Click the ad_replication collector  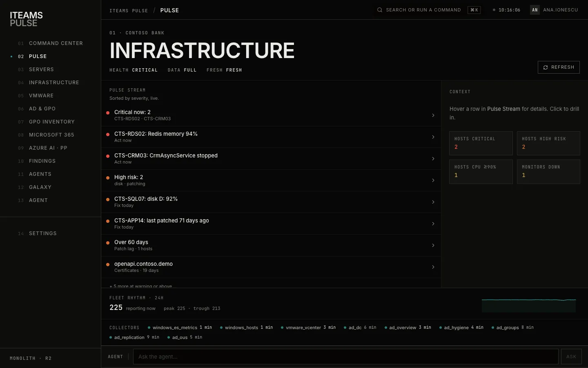tap(134, 337)
